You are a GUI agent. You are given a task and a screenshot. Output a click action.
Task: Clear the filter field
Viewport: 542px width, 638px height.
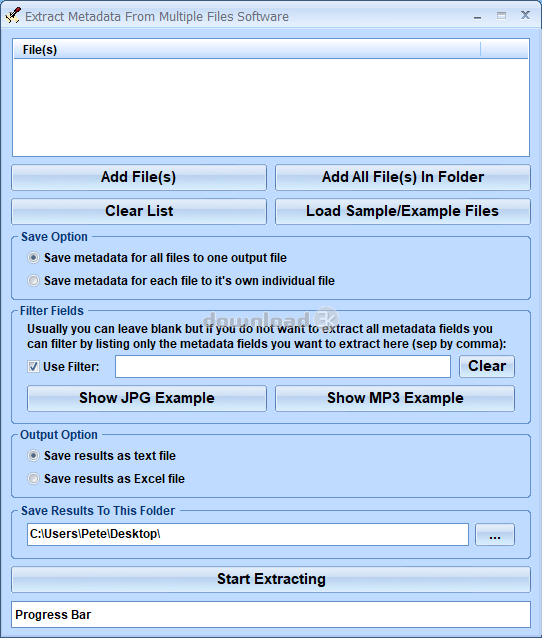(487, 366)
